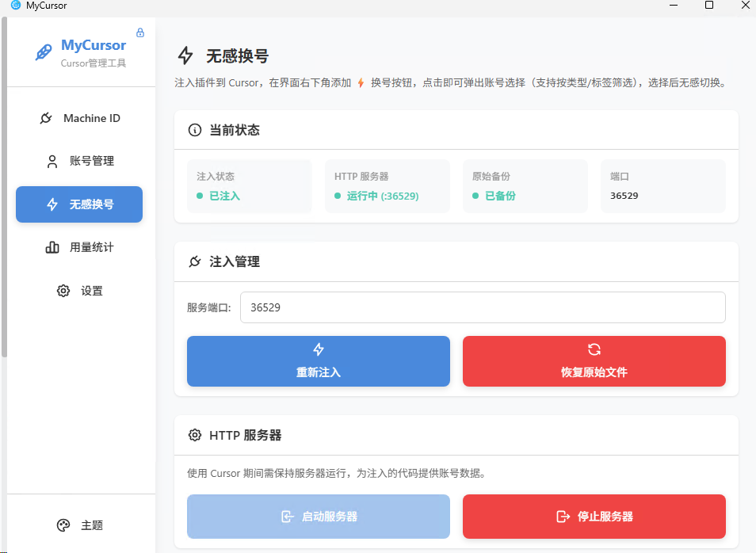Image resolution: width=756 pixels, height=553 pixels.
Task: Click the person icon beside 账号管理
Action: pos(51,161)
